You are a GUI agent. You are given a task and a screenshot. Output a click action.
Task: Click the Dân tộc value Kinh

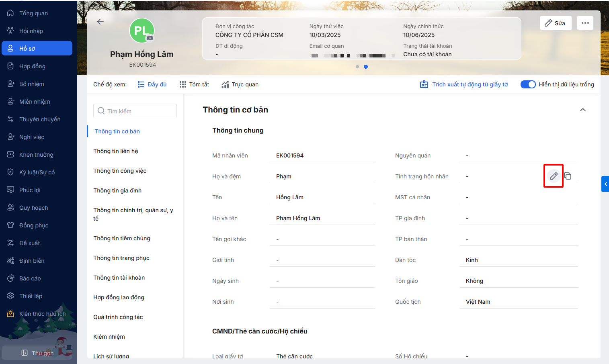(472, 260)
